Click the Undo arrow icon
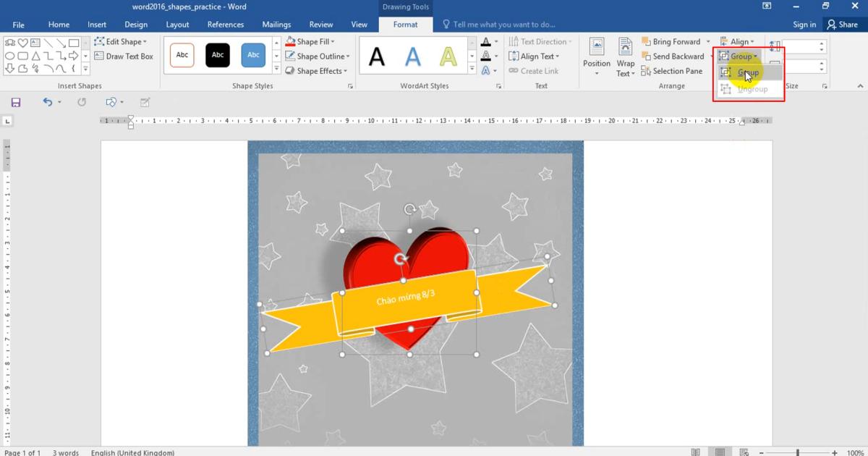868x456 pixels. pyautogui.click(x=48, y=103)
